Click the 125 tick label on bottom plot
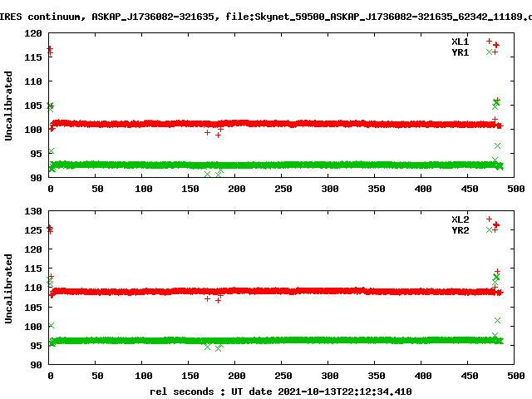The width and height of the screenshot is (532, 399). pyautogui.click(x=33, y=230)
